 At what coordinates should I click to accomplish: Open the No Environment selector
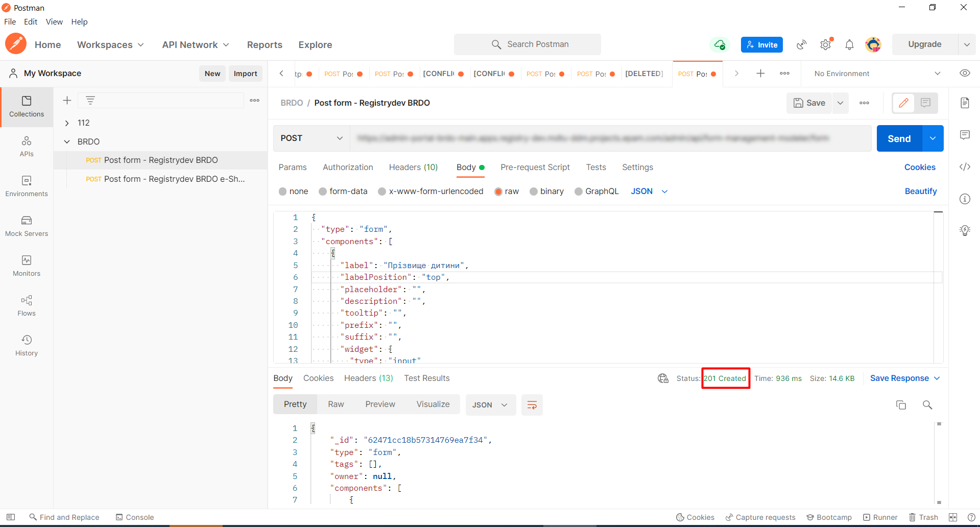[x=877, y=74]
